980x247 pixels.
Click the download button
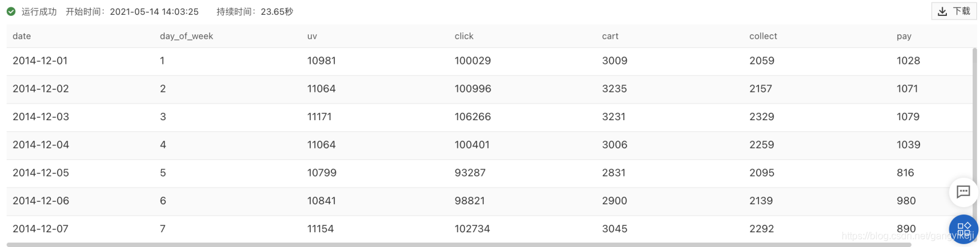tap(954, 11)
